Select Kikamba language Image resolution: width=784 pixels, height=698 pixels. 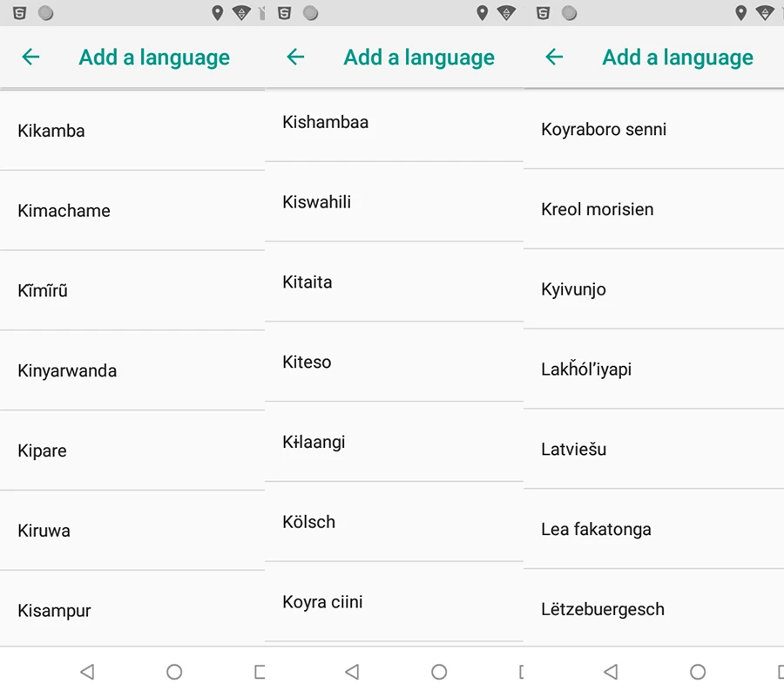[132, 131]
